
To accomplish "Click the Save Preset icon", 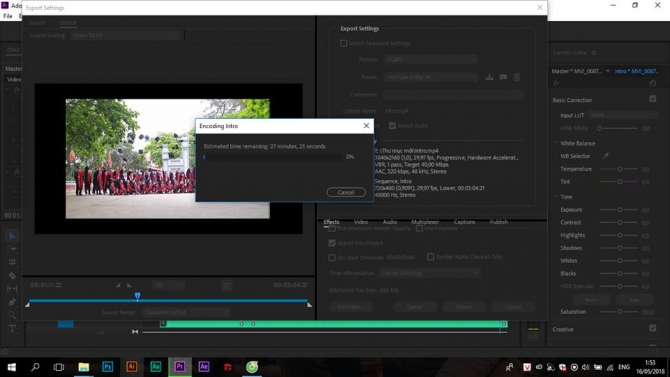I will click(x=490, y=77).
